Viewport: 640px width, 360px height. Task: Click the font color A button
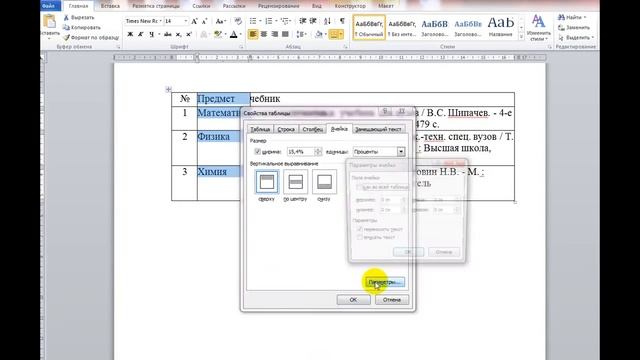point(233,34)
